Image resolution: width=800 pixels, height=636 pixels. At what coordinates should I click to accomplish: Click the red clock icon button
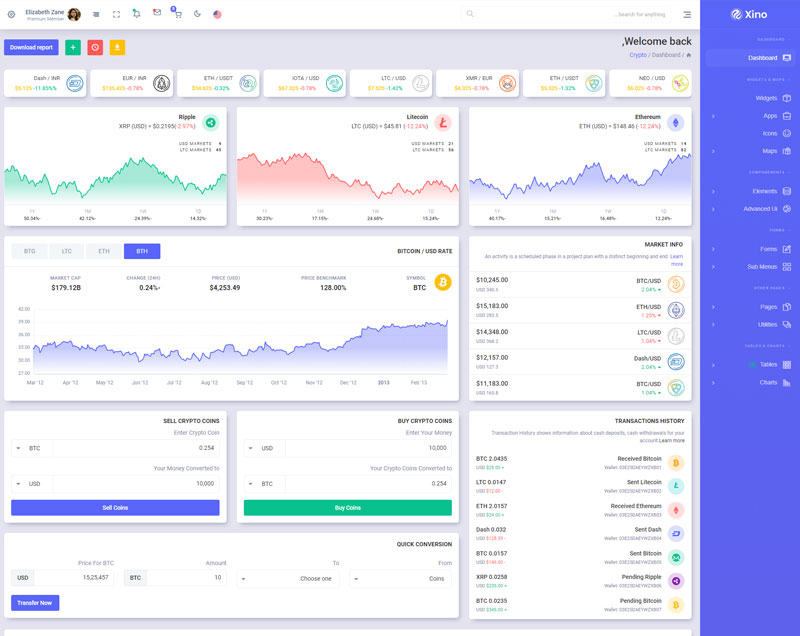pyautogui.click(x=95, y=47)
